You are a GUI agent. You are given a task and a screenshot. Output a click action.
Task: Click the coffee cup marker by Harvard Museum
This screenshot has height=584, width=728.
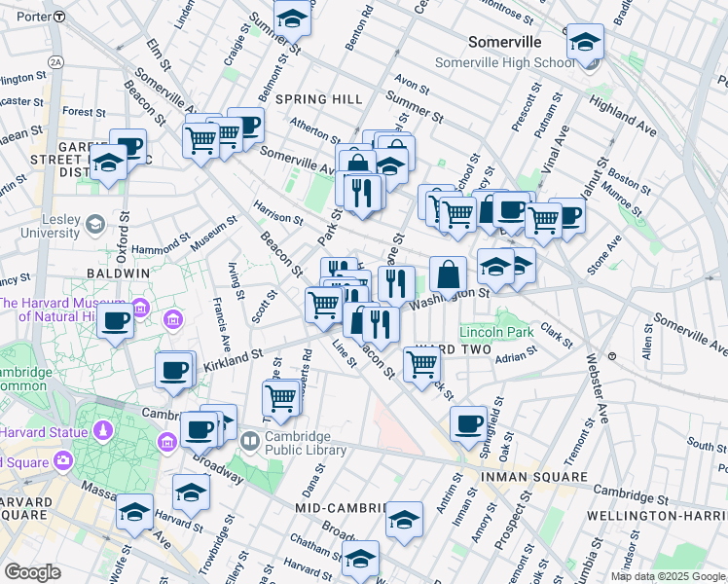click(115, 321)
